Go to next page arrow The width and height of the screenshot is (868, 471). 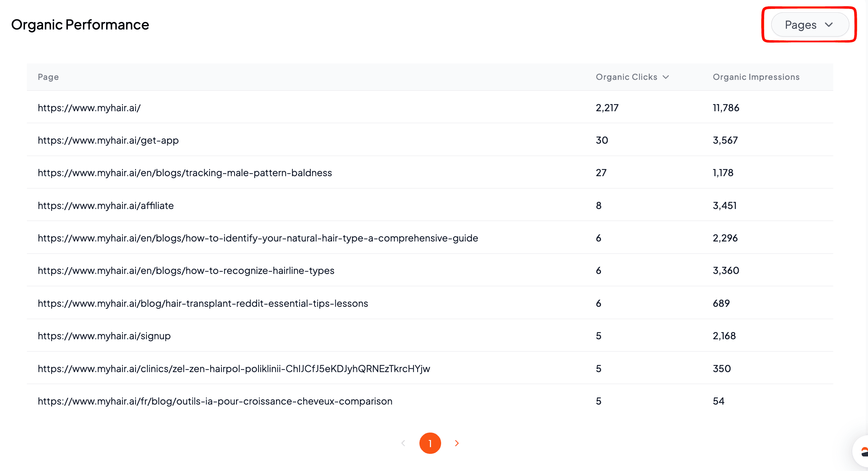pyautogui.click(x=456, y=443)
